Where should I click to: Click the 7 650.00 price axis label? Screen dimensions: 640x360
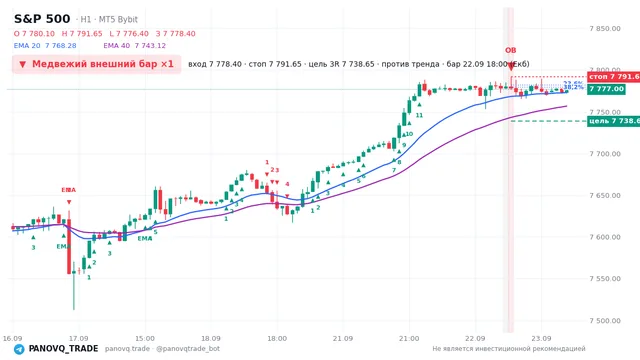(605, 196)
